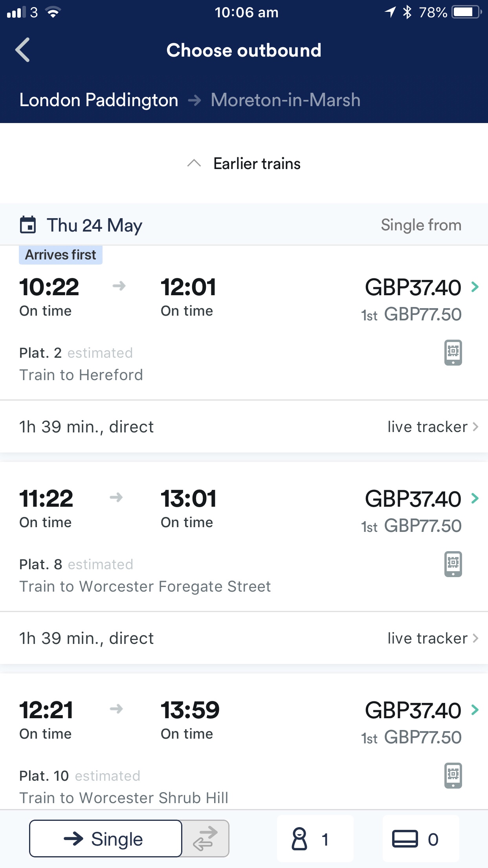Tap mobile ticket icon for 12:21 train
Screen dimensions: 488x868
pyautogui.click(x=453, y=775)
